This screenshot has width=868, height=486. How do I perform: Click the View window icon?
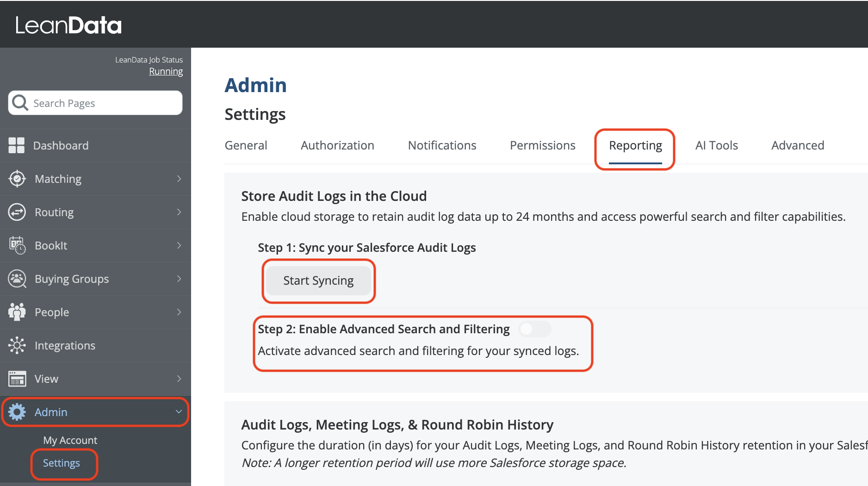(17, 379)
